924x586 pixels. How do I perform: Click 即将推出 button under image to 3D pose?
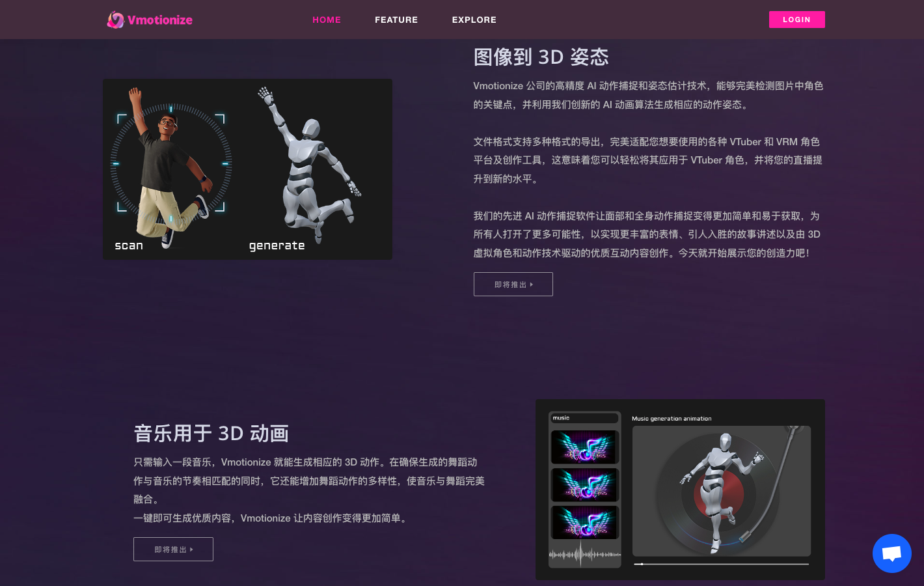point(513,285)
